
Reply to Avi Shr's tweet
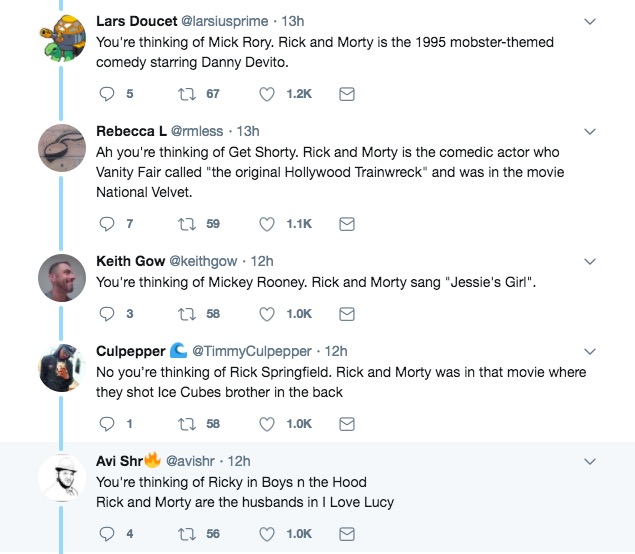coord(110,534)
